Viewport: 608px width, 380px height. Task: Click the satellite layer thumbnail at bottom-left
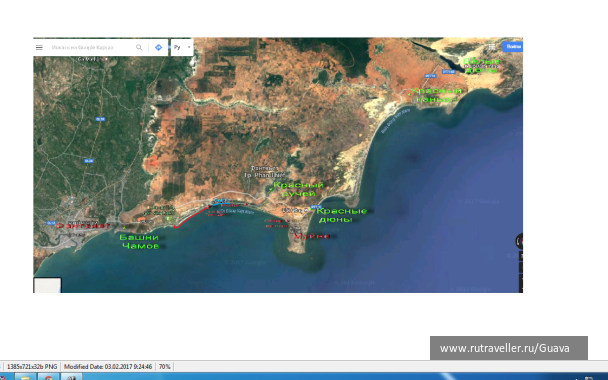[47, 285]
